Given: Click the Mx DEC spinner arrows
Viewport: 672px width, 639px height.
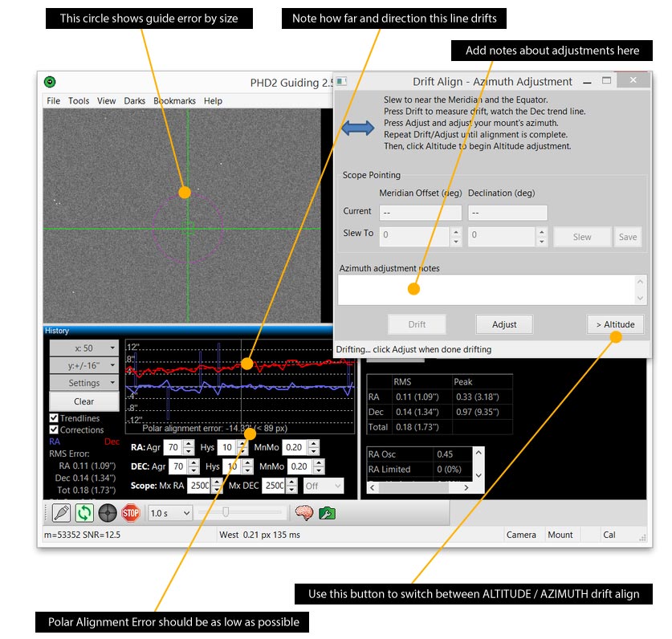Looking at the screenshot, I should pyautogui.click(x=292, y=486).
